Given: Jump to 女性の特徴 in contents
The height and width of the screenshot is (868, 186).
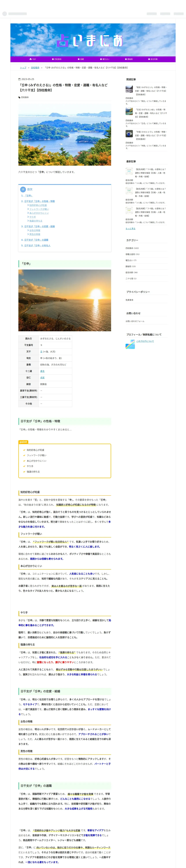Looking at the screenshot, I should (34, 230).
